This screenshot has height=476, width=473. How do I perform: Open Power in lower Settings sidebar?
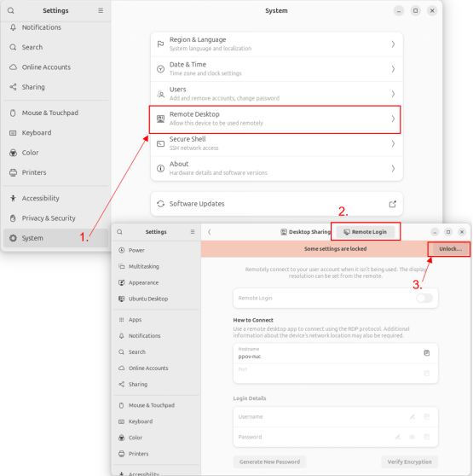(x=157, y=251)
